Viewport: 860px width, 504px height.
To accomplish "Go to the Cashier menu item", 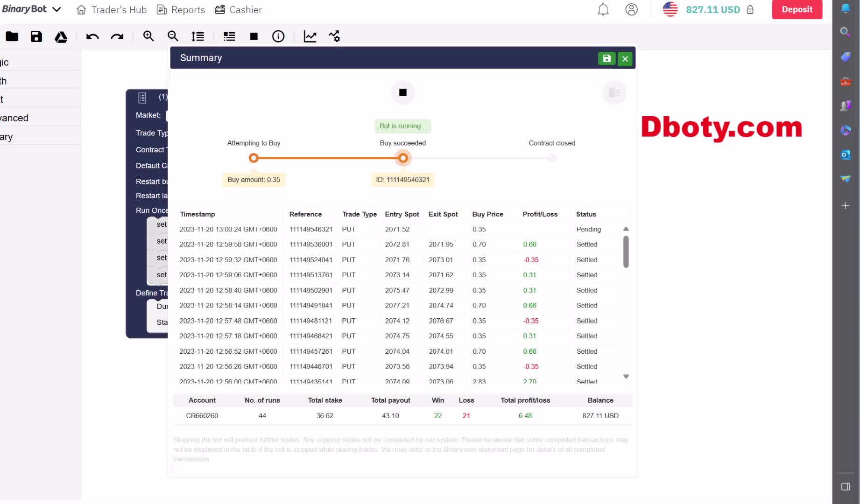I will (x=238, y=9).
